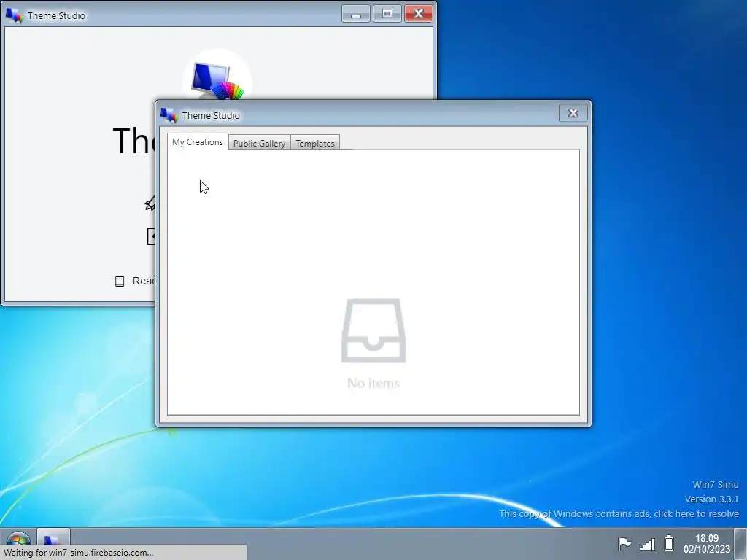Click the partly hidden Read link in the back window

tap(144, 281)
